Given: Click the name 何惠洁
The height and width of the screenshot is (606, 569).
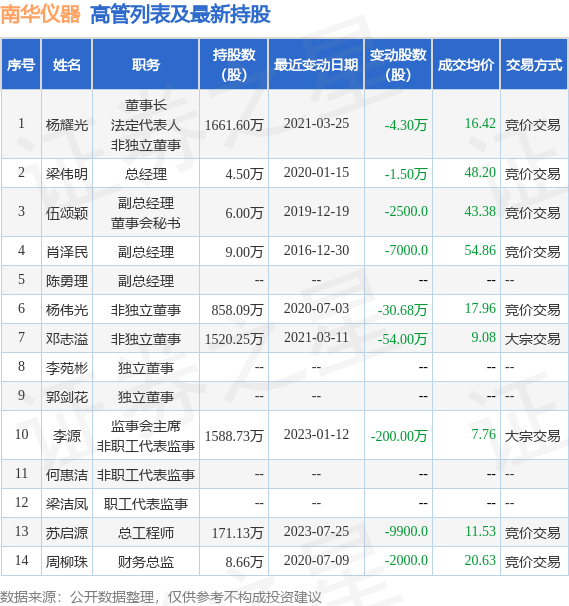Looking at the screenshot, I should coord(67,475).
